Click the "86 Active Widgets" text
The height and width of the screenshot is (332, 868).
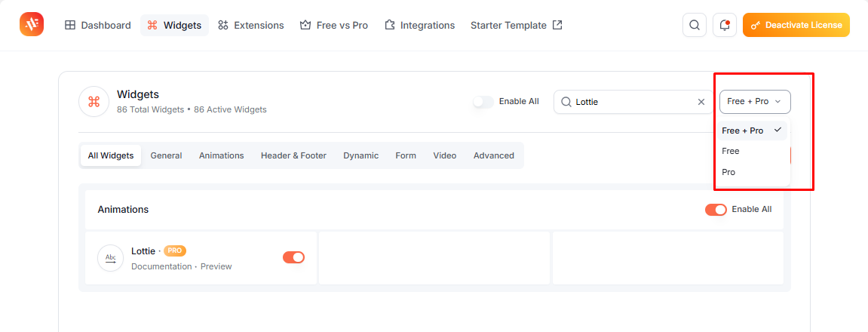[230, 109]
